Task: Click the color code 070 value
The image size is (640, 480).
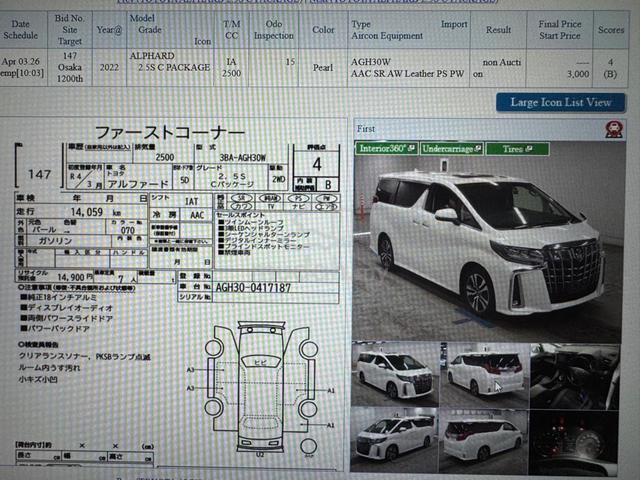Action: (127, 231)
